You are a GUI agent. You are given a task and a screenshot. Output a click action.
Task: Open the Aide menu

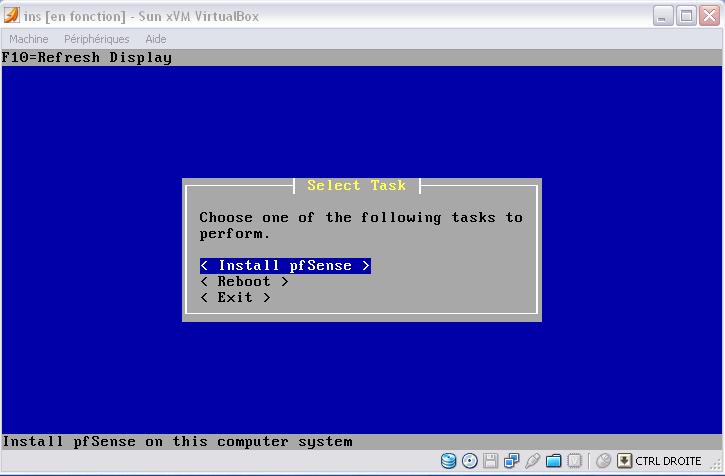156,39
